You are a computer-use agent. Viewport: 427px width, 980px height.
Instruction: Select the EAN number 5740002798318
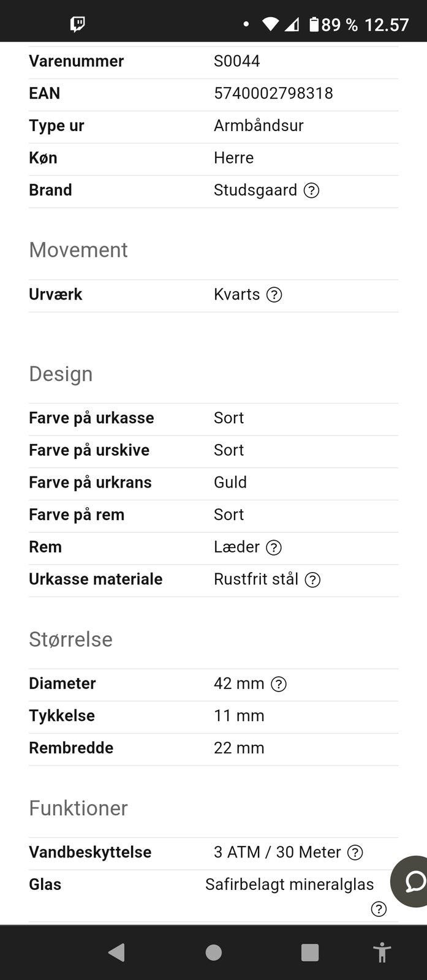273,93
